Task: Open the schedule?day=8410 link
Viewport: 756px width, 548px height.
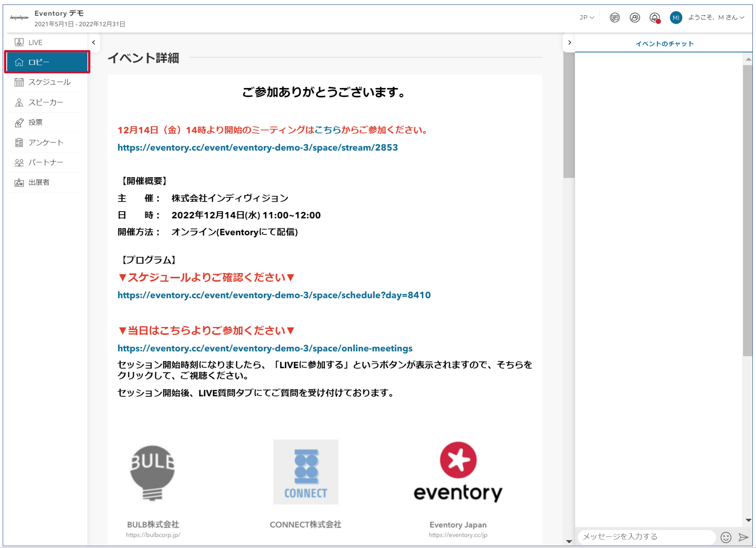Action: tap(274, 295)
